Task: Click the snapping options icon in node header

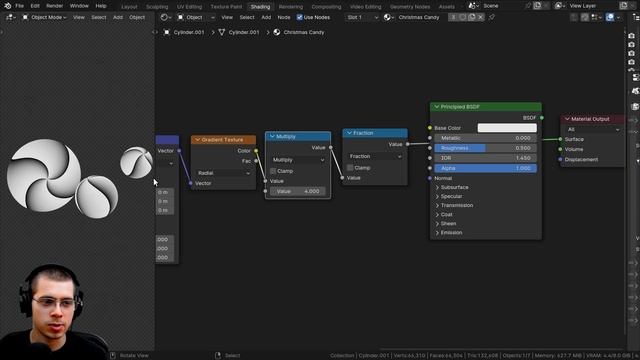Action: (x=596, y=17)
